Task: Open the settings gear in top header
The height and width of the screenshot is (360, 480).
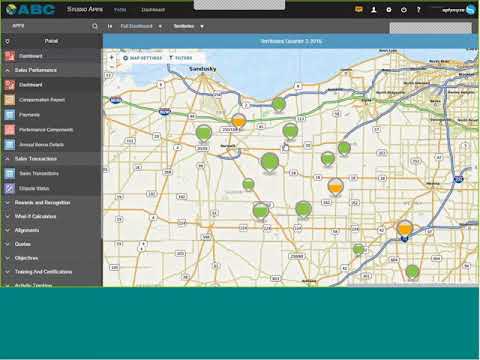Action: pyautogui.click(x=389, y=10)
